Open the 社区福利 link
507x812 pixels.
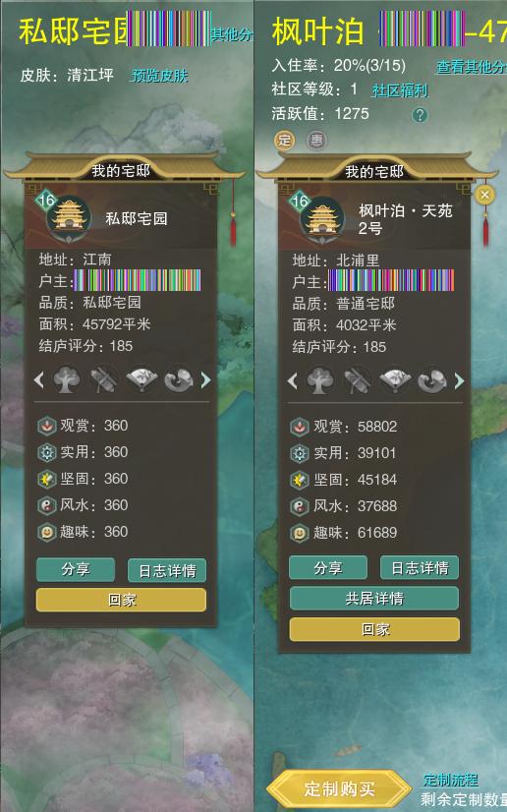(400, 90)
